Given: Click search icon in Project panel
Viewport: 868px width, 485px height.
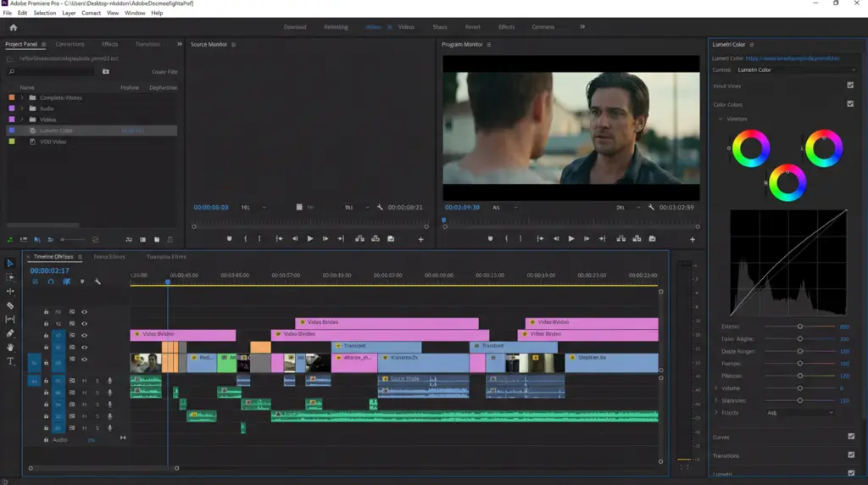Looking at the screenshot, I should click(x=12, y=71).
